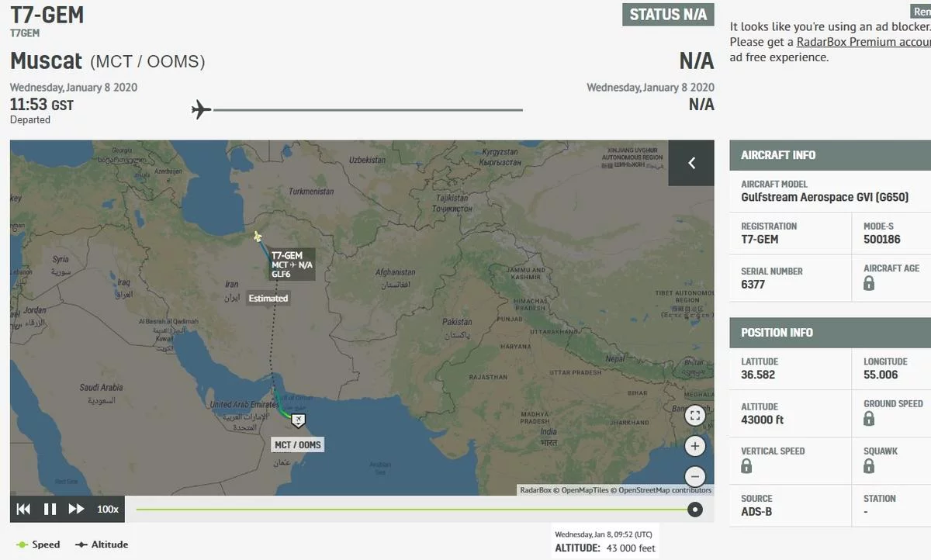Image resolution: width=931 pixels, height=560 pixels.
Task: Zoom in on the map
Action: tap(695, 446)
